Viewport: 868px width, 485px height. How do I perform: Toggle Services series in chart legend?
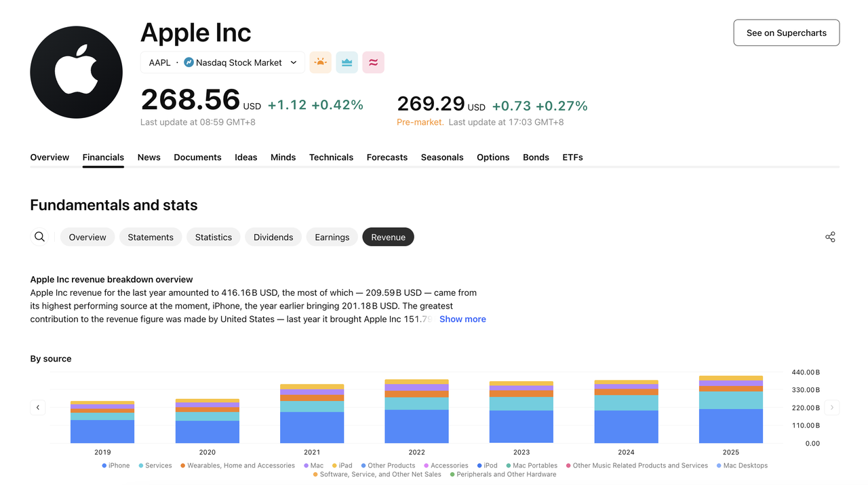point(155,466)
